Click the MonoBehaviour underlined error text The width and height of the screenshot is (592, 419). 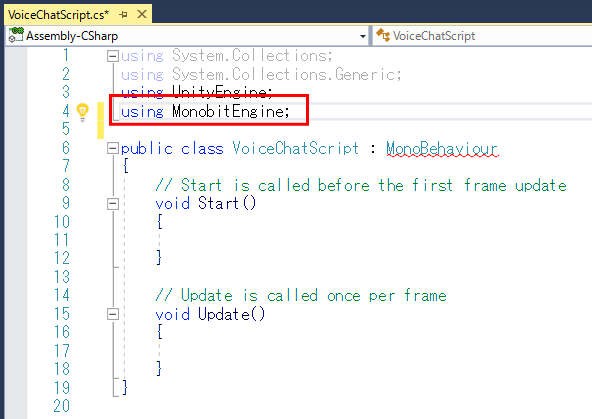click(442, 149)
